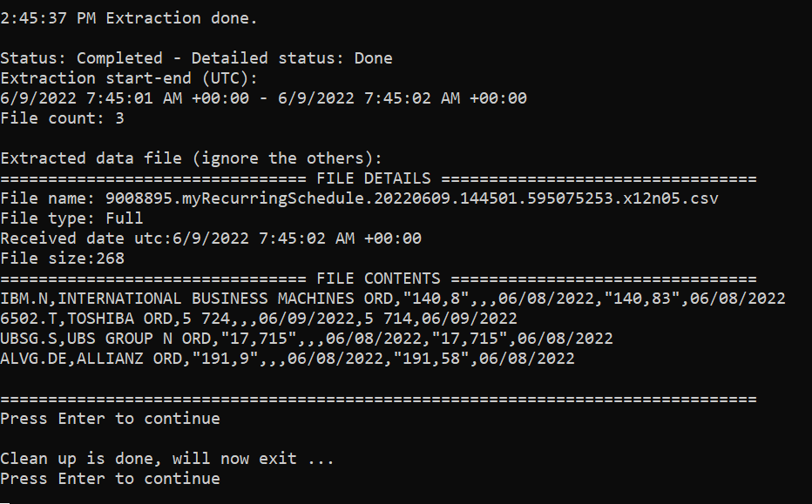This screenshot has width=812, height=504.
Task: Click the IBM.N data row
Action: click(393, 299)
